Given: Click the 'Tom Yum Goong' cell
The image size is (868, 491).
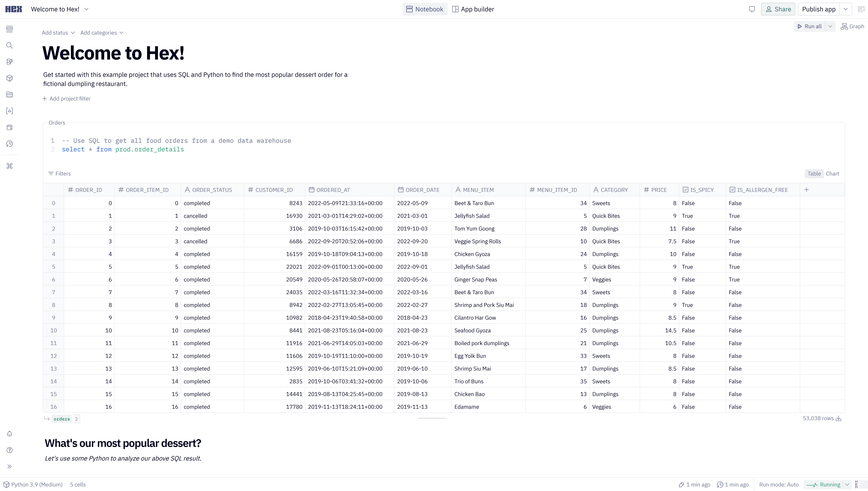Looking at the screenshot, I should point(488,229).
